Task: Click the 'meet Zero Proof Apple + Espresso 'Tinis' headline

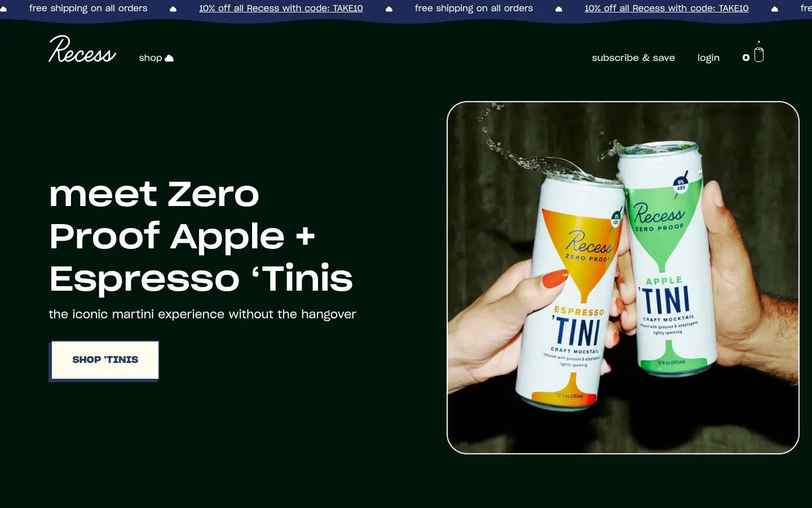Action: click(x=201, y=236)
